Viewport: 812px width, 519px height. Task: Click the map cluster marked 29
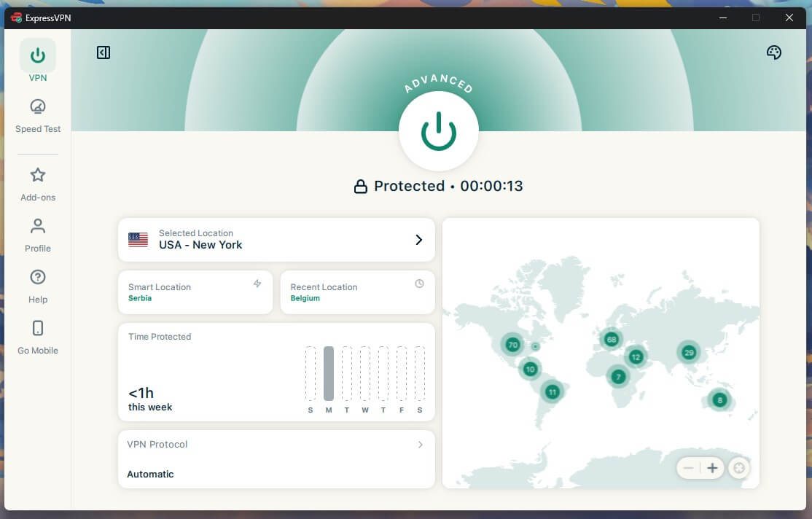689,353
